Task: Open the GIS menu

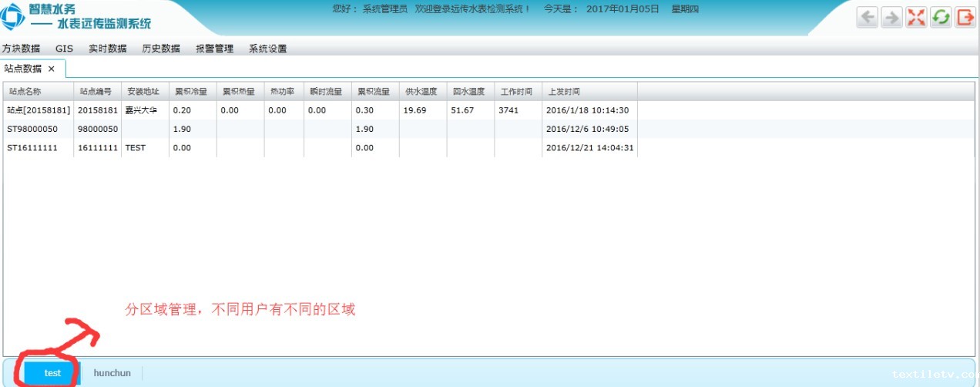Action: click(64, 49)
